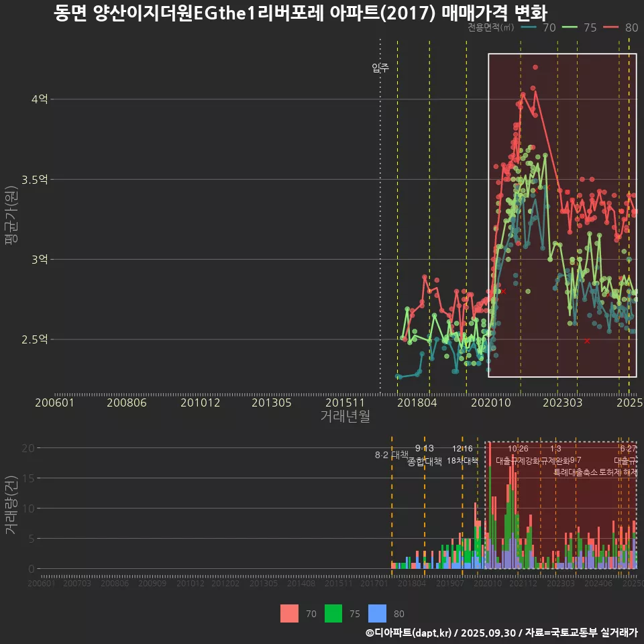The height and width of the screenshot is (644, 644).
Task: Click the red x marker near 202010 price surge
Action: click(503, 291)
